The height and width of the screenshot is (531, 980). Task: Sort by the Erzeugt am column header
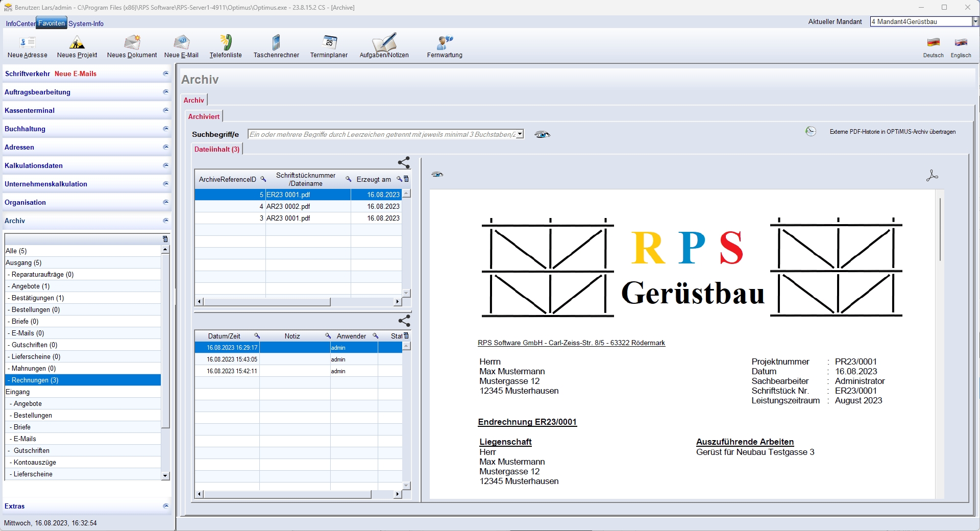pos(374,179)
